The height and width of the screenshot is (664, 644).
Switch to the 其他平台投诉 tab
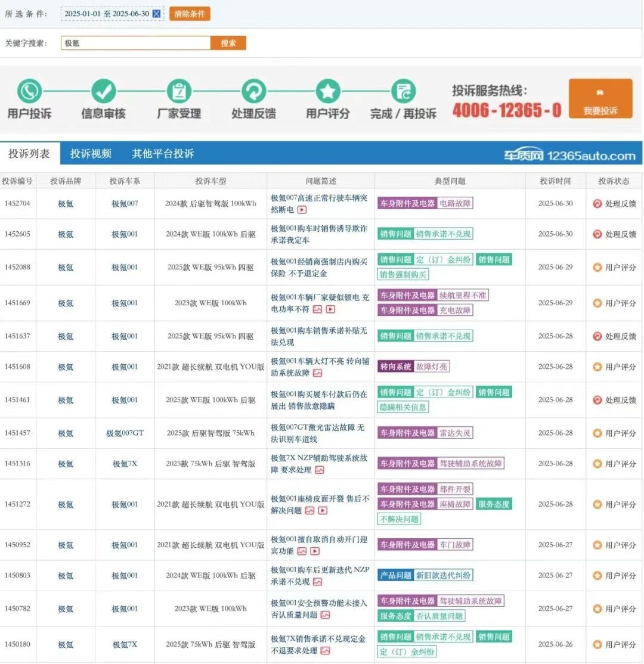[163, 153]
